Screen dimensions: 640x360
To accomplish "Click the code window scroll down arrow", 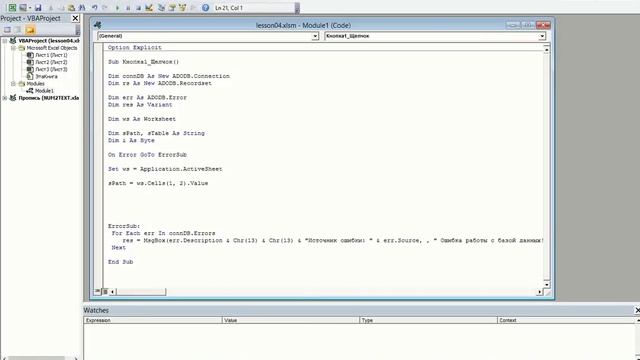I will coord(547,284).
